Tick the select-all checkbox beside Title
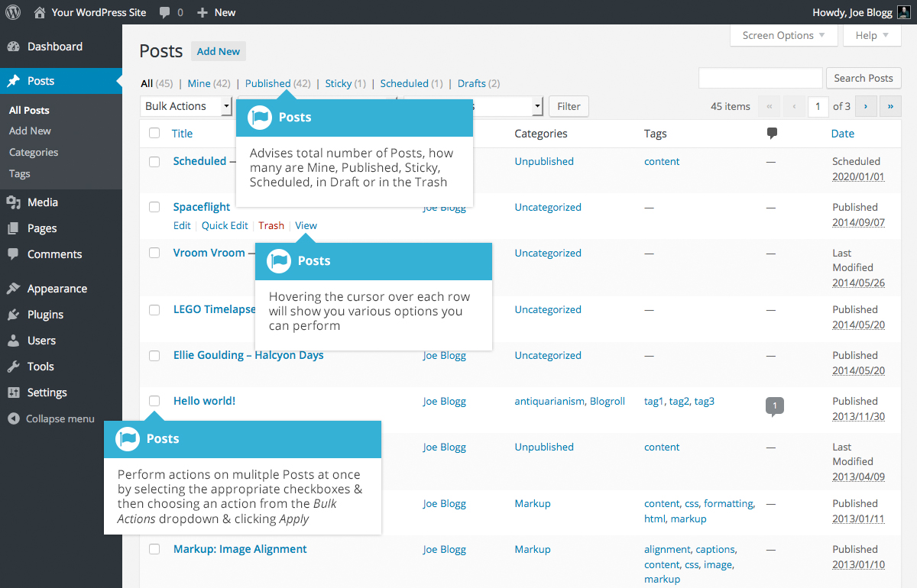This screenshot has height=588, width=917. [154, 133]
